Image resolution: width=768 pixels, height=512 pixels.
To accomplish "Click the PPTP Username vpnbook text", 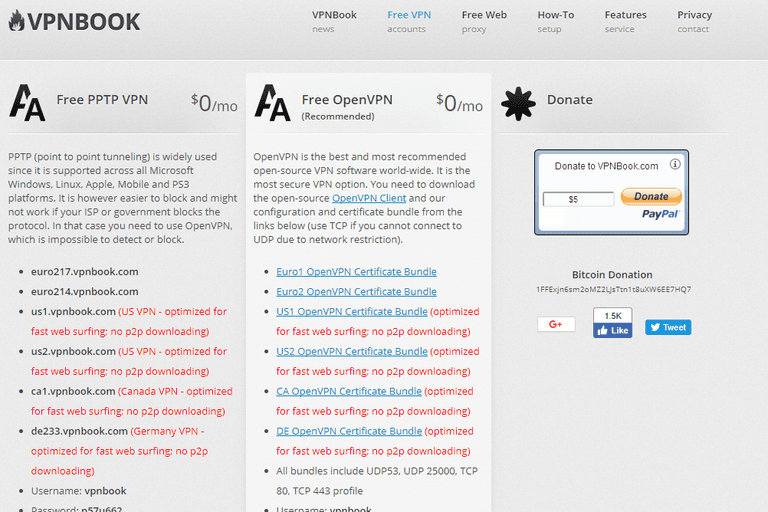I will pyautogui.click(x=78, y=490).
